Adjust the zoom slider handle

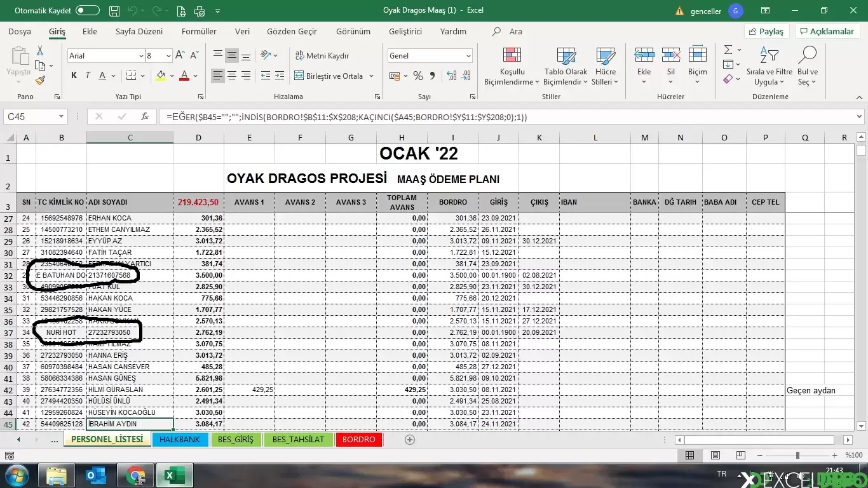coord(797,456)
